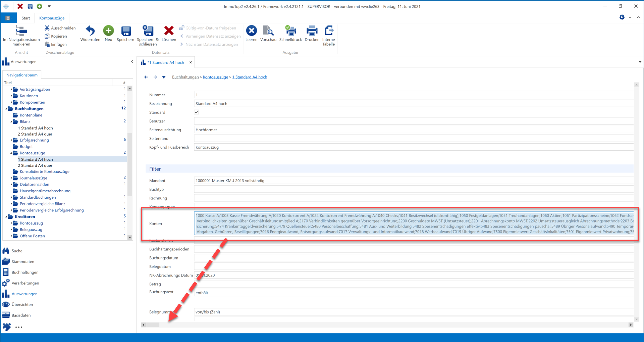
Task: Click Einfügen paste icon
Action: pos(47,44)
